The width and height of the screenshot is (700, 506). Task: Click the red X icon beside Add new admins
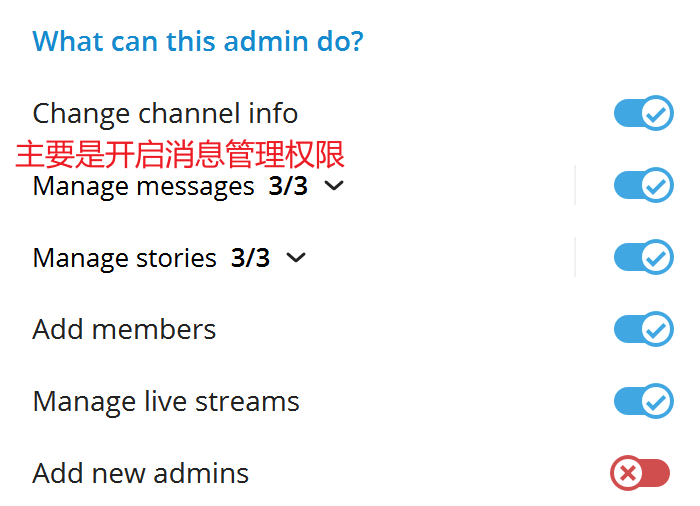(x=627, y=473)
